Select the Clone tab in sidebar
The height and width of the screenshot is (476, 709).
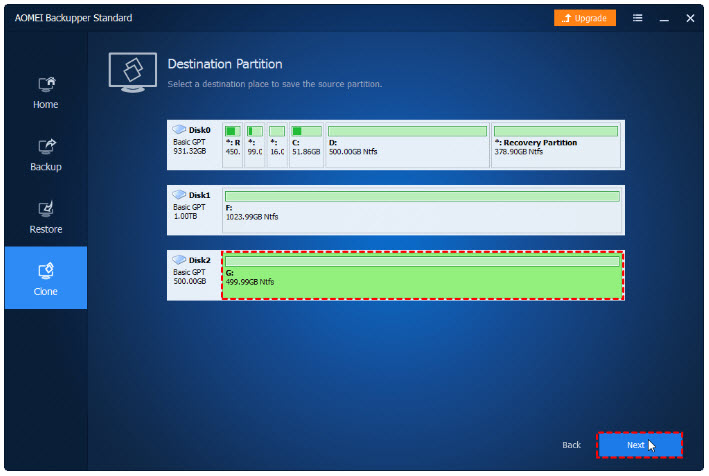pyautogui.click(x=45, y=277)
